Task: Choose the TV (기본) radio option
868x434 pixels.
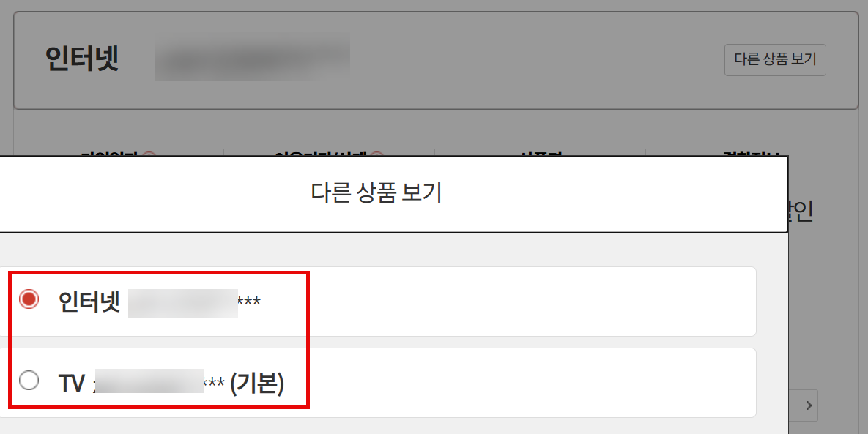Action: tap(29, 381)
